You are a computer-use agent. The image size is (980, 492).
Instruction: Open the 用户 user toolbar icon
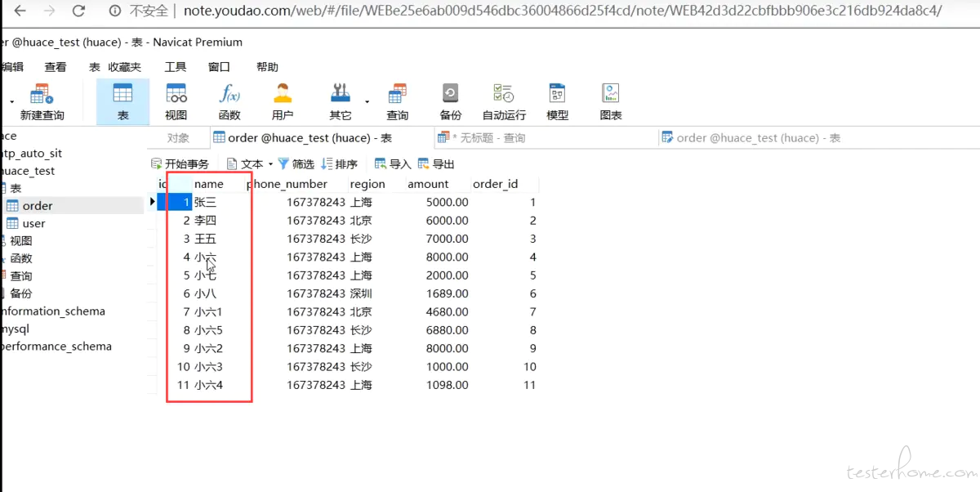(x=283, y=101)
